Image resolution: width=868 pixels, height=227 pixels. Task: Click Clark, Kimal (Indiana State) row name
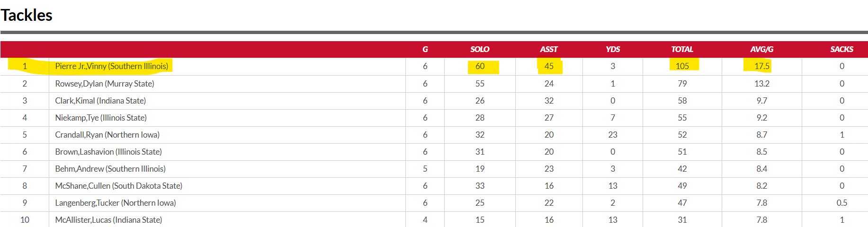(x=100, y=101)
